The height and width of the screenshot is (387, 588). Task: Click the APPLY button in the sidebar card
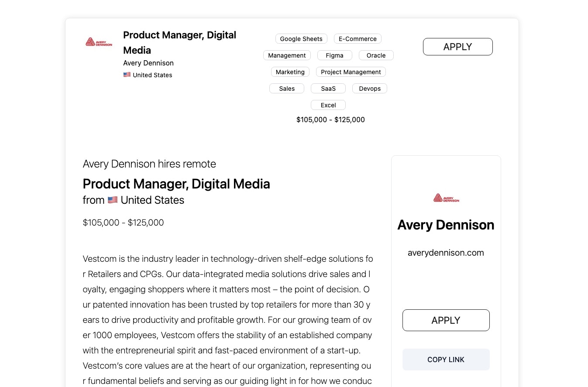click(446, 320)
